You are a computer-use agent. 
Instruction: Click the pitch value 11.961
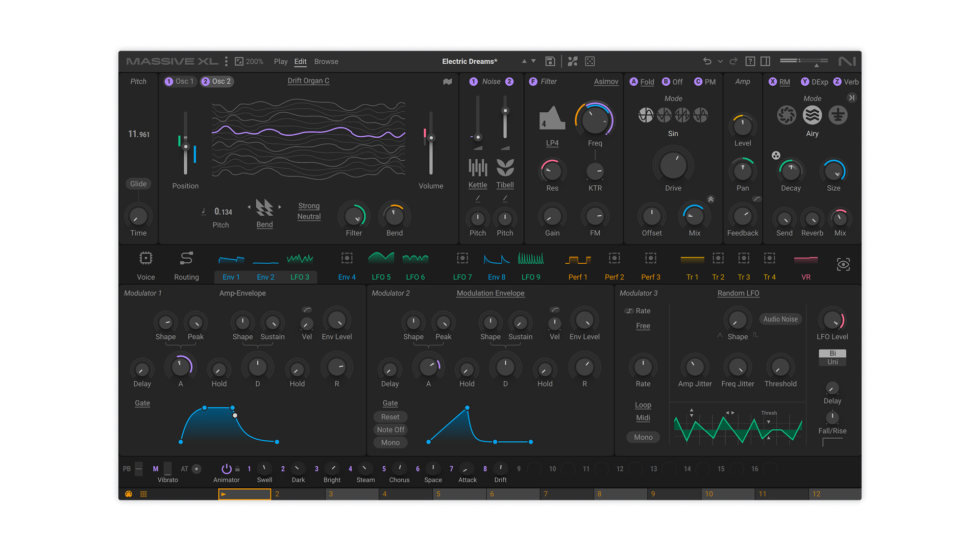coord(139,134)
